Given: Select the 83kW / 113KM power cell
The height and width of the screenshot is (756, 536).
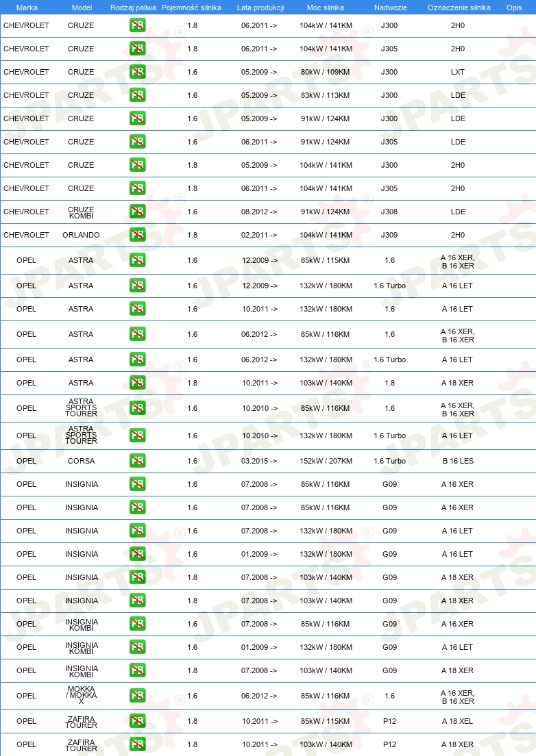Looking at the screenshot, I should click(x=325, y=95).
